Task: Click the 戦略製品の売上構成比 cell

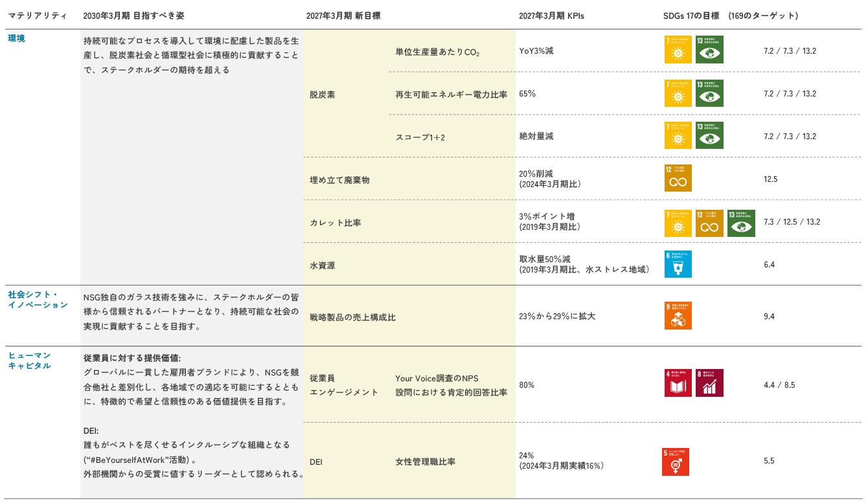Action: [x=353, y=317]
